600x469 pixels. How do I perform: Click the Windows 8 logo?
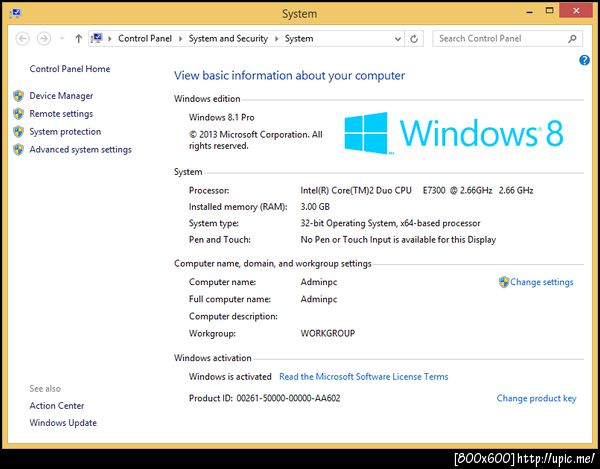pyautogui.click(x=453, y=133)
